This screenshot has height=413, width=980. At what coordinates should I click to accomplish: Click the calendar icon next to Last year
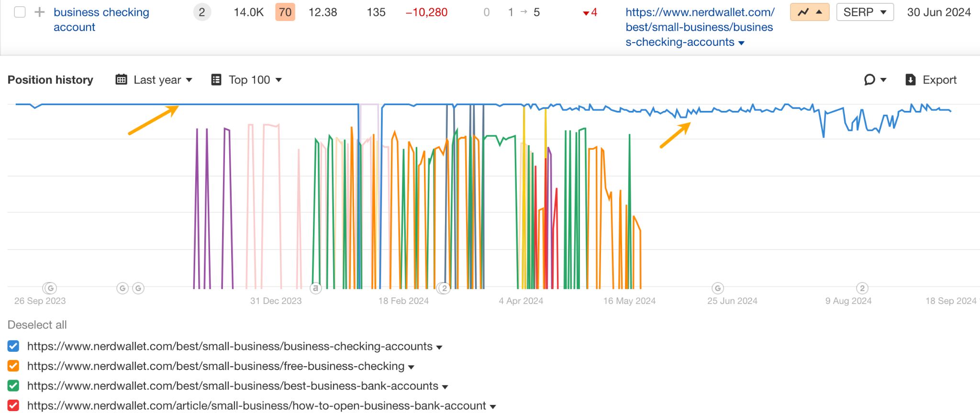122,80
